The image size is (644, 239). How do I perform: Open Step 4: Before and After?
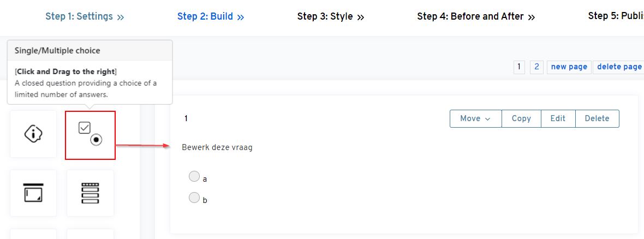tap(470, 16)
